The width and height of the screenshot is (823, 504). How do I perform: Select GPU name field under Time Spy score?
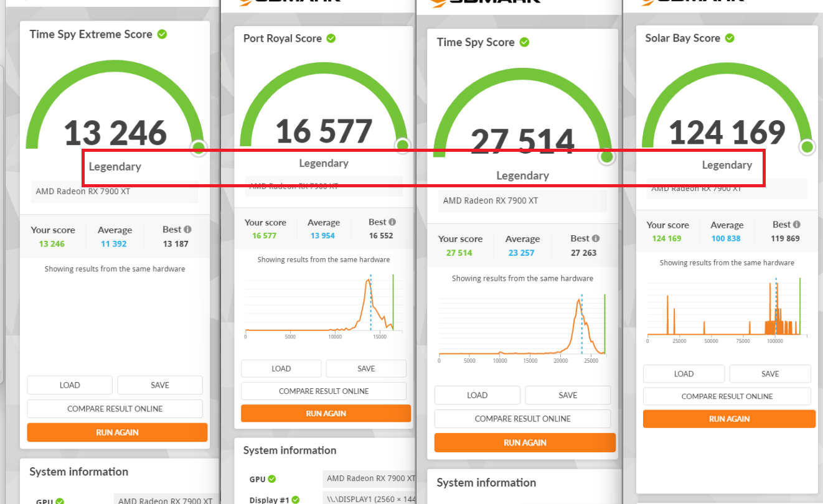click(x=522, y=201)
